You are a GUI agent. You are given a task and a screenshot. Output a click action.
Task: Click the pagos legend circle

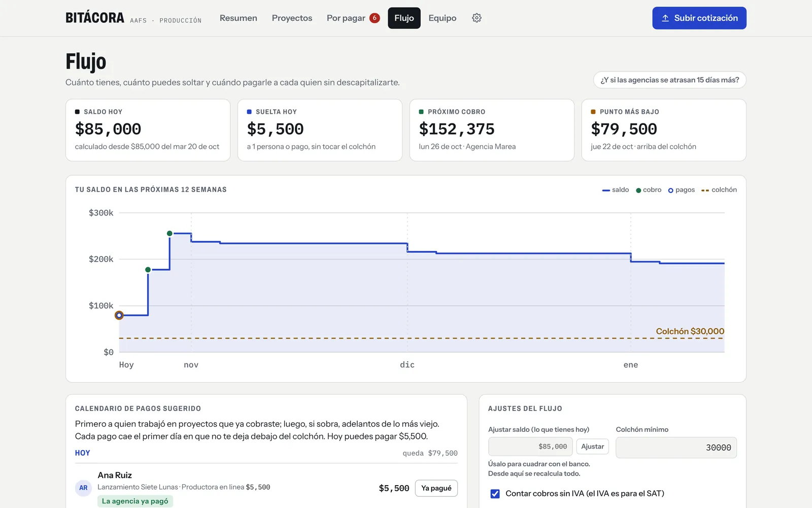[670, 190]
